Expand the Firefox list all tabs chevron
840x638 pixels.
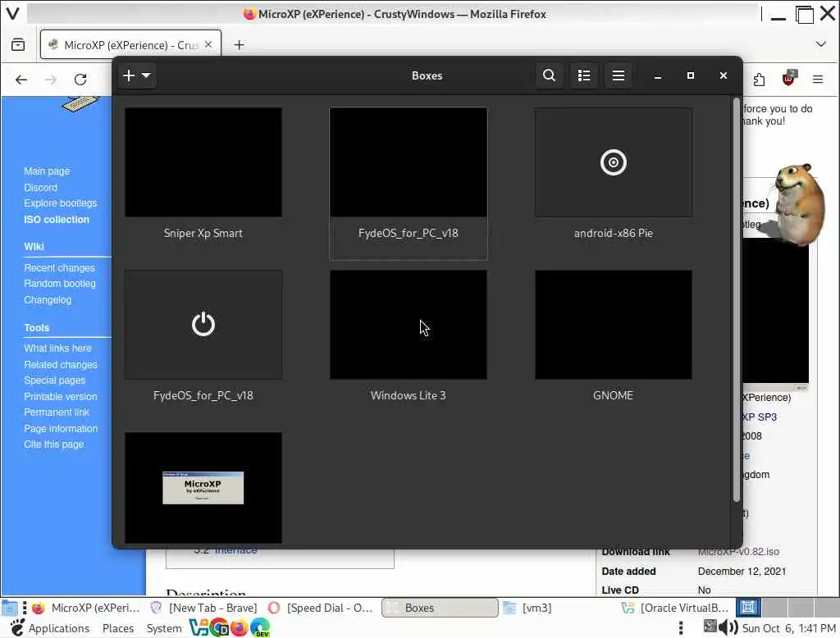[820, 44]
